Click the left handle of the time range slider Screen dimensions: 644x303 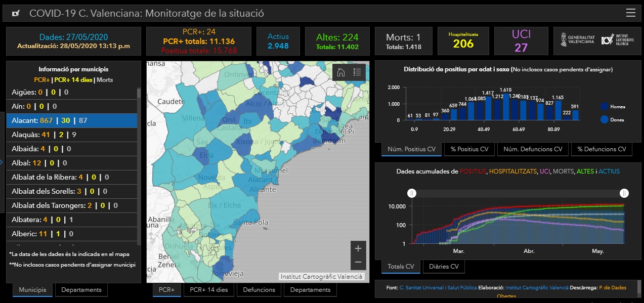412,193
